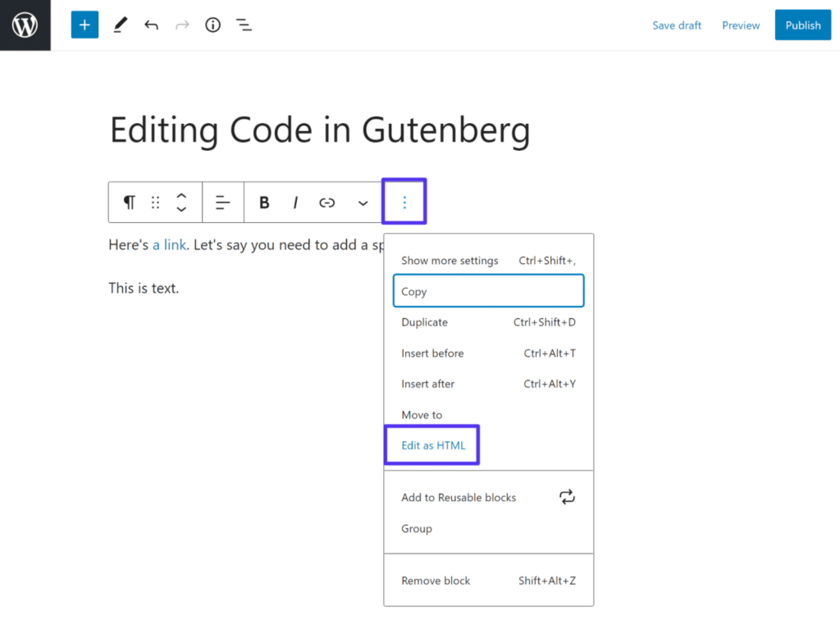840x625 pixels.
Task: Open the block inserter
Action: coord(84,25)
